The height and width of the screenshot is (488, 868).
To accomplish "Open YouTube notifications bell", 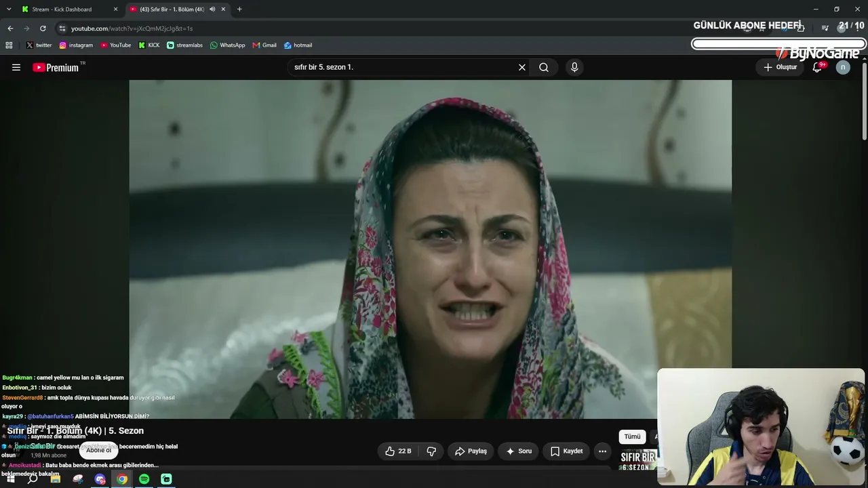I will click(x=818, y=67).
